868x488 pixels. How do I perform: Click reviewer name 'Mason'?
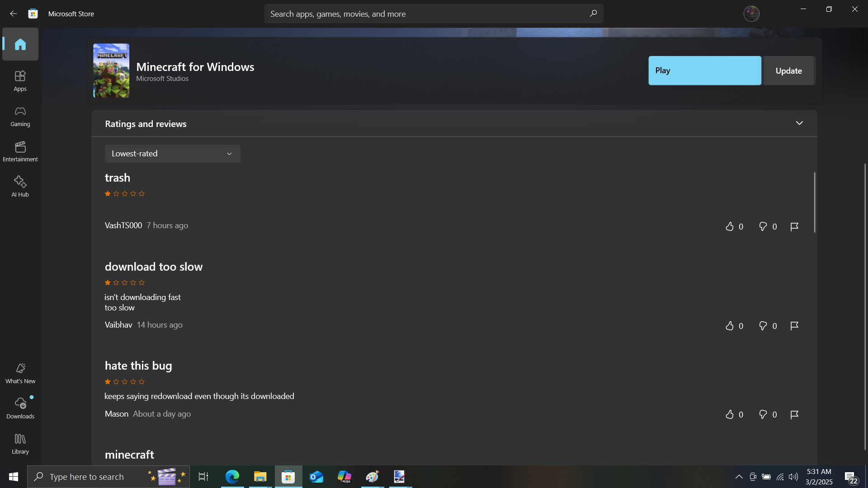(117, 414)
